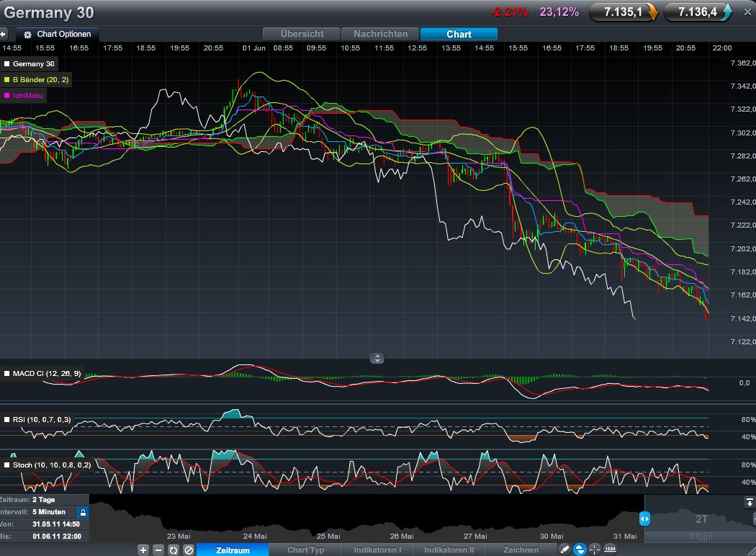Viewport: 756px width, 556px height.
Task: Select the pencil drawing tool icon
Action: (x=564, y=550)
